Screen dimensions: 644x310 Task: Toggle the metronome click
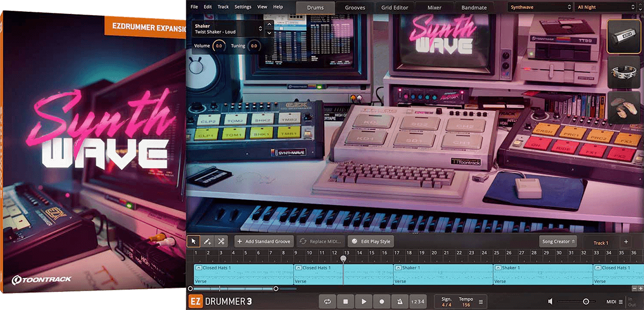[399, 302]
